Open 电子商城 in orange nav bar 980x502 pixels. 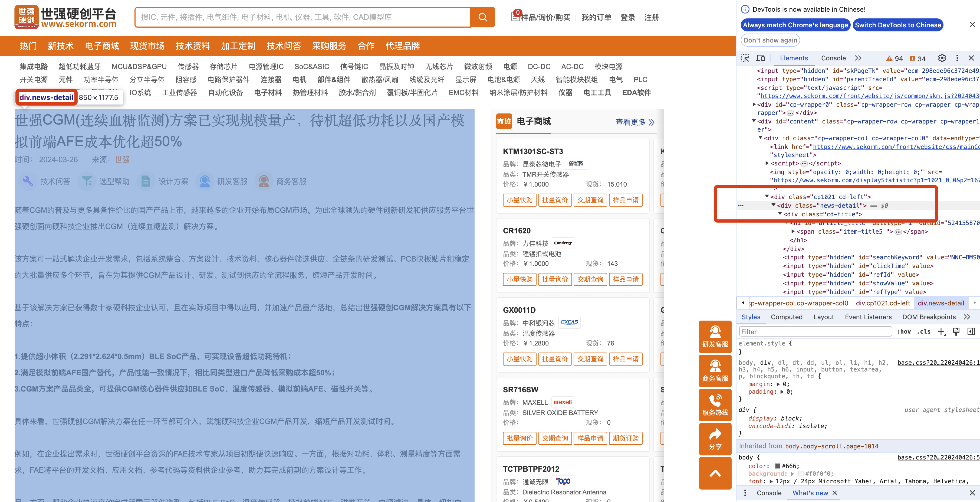(x=102, y=46)
